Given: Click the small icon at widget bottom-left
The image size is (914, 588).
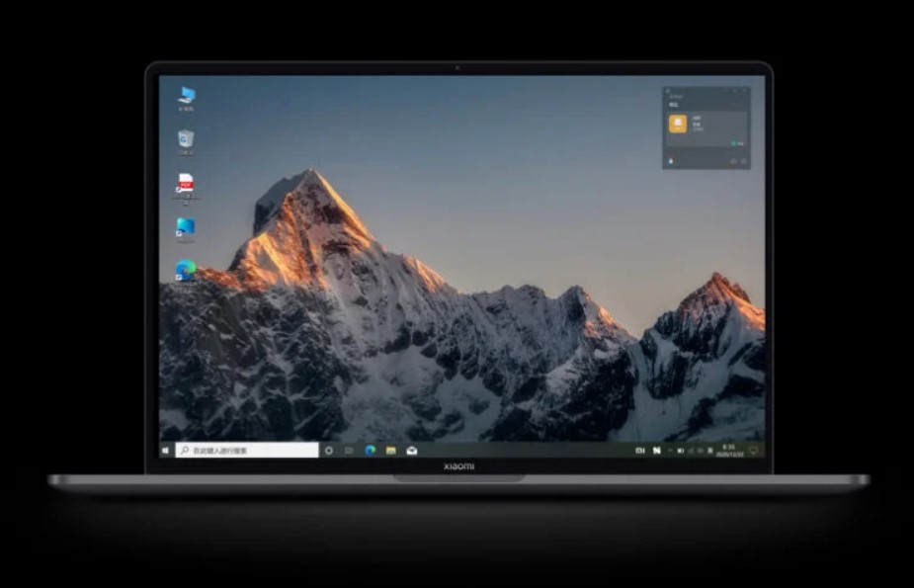Looking at the screenshot, I should [672, 161].
